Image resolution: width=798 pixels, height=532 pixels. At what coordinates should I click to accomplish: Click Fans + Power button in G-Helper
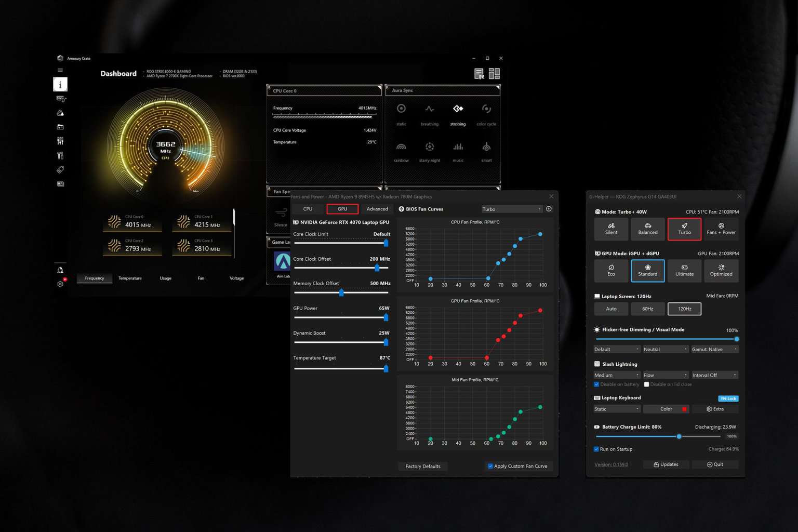click(x=721, y=229)
